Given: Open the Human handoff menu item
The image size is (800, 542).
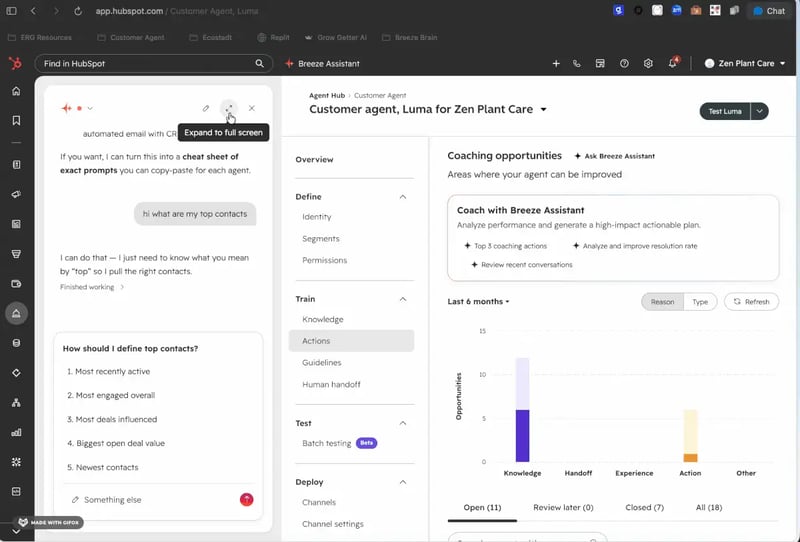Looking at the screenshot, I should (331, 384).
